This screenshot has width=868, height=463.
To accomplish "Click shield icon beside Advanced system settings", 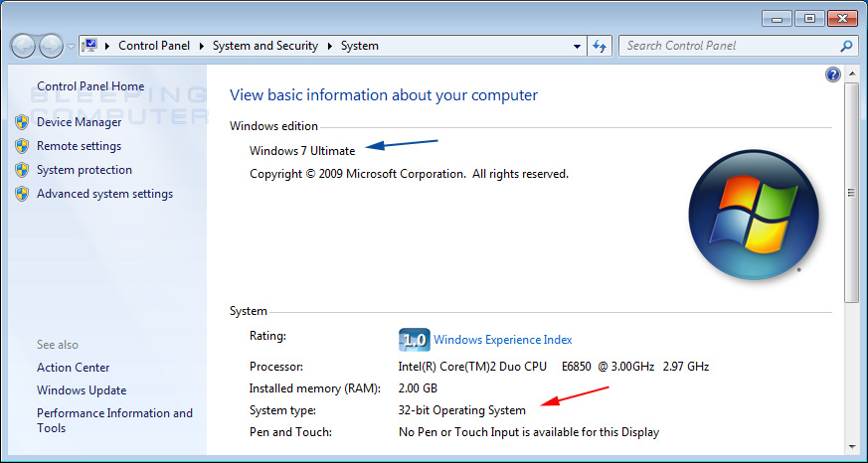I will coord(22,194).
